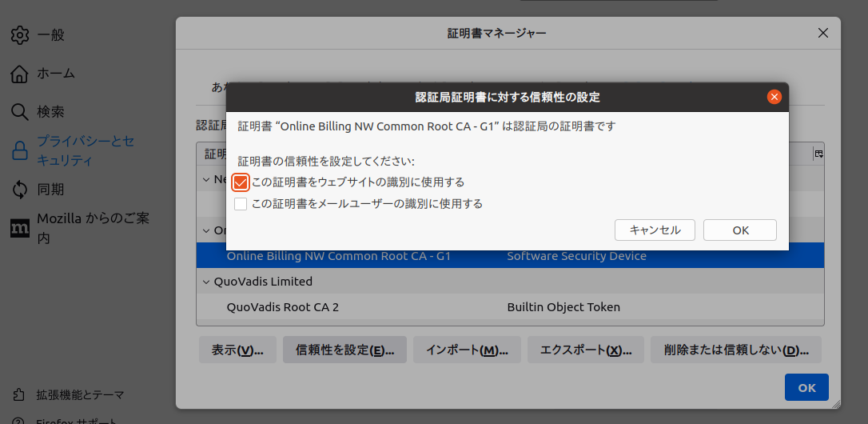Screen dimensions: 868x424
Task: Click 削除または信頼しない(D)... button
Action: (x=735, y=350)
